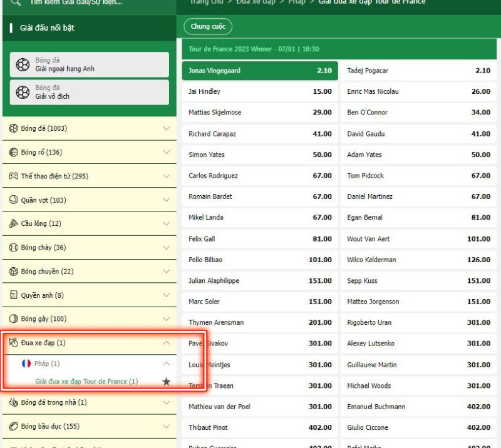Expand the Bóng gậy (100) chevron

[x=166, y=318]
